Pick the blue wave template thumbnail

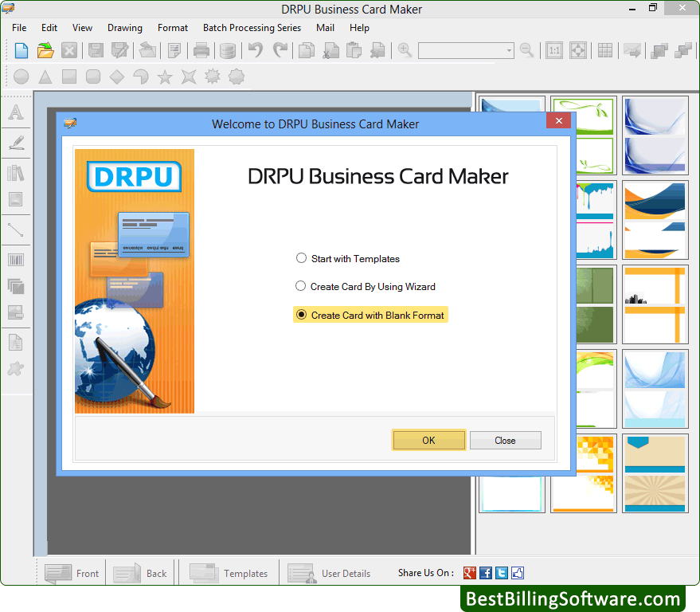pos(655,135)
